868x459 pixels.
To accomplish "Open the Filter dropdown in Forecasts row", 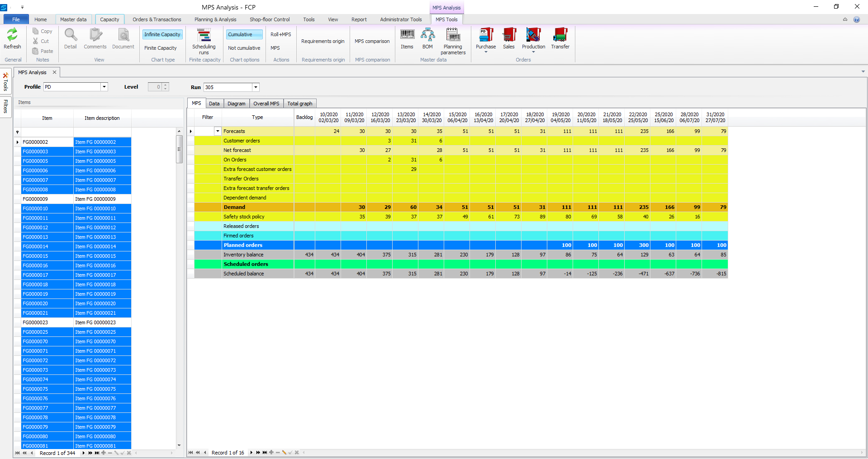I will (x=218, y=131).
